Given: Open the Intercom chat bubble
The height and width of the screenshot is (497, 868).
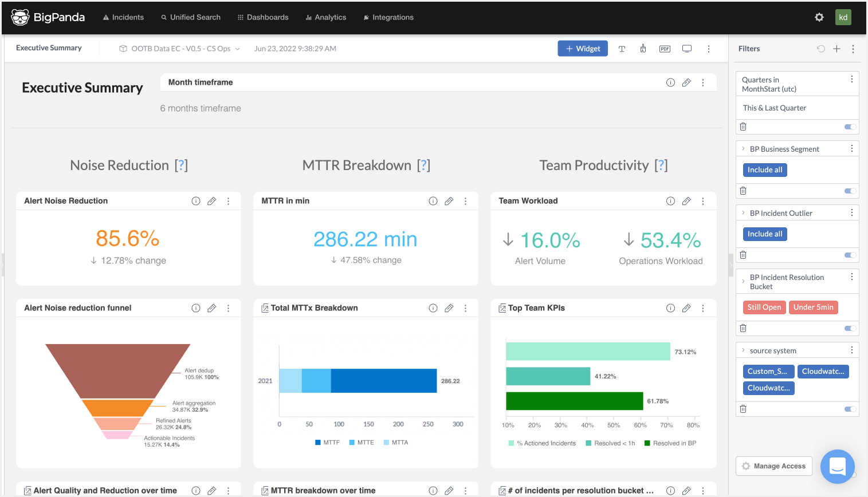Looking at the screenshot, I should 837,467.
